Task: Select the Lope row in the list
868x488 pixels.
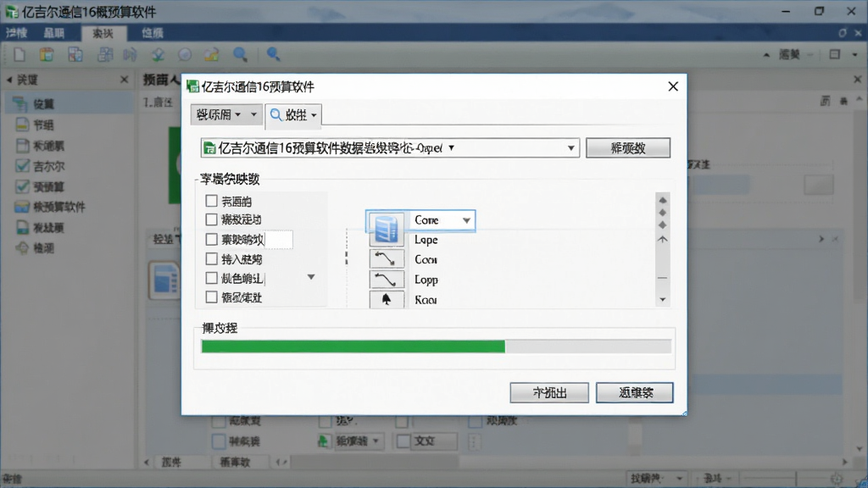Action: coord(426,240)
